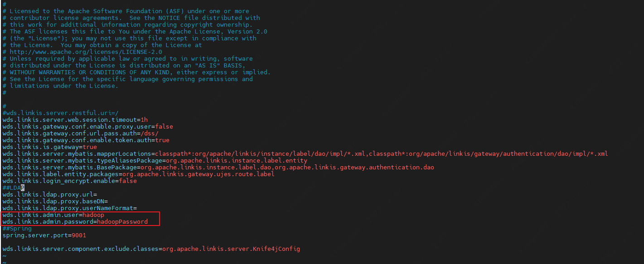Click the session timeout value 1h

pyautogui.click(x=144, y=120)
